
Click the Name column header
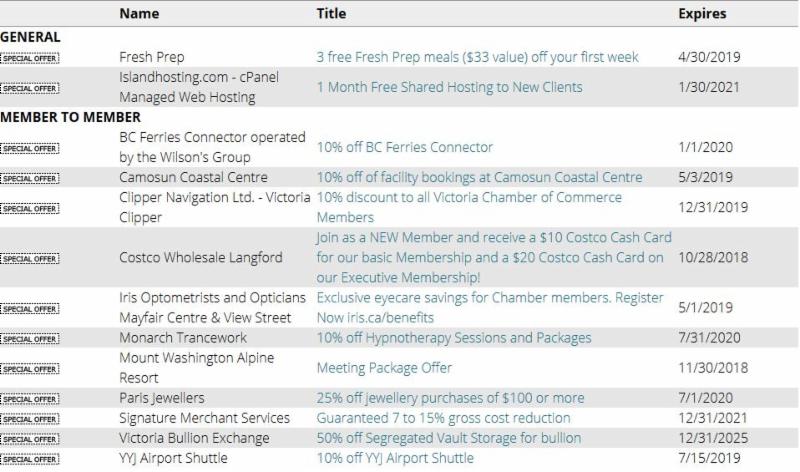click(139, 15)
